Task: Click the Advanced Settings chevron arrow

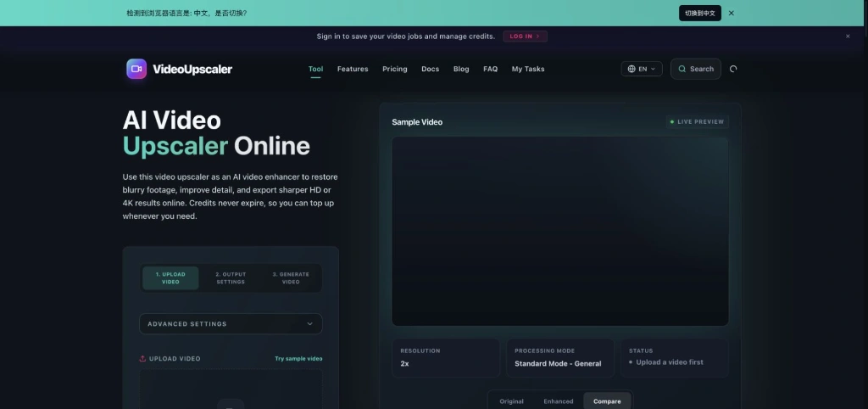Action: [x=310, y=324]
